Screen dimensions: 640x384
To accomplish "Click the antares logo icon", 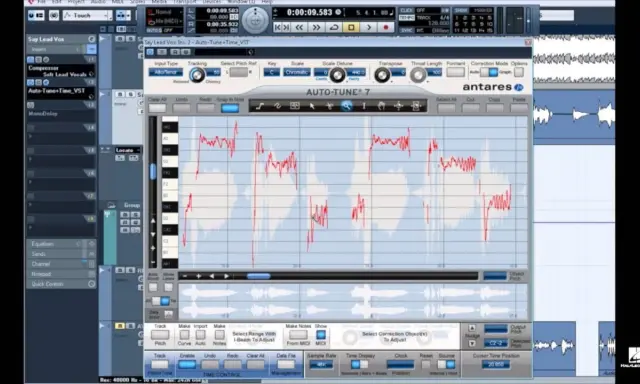I will [x=518, y=87].
